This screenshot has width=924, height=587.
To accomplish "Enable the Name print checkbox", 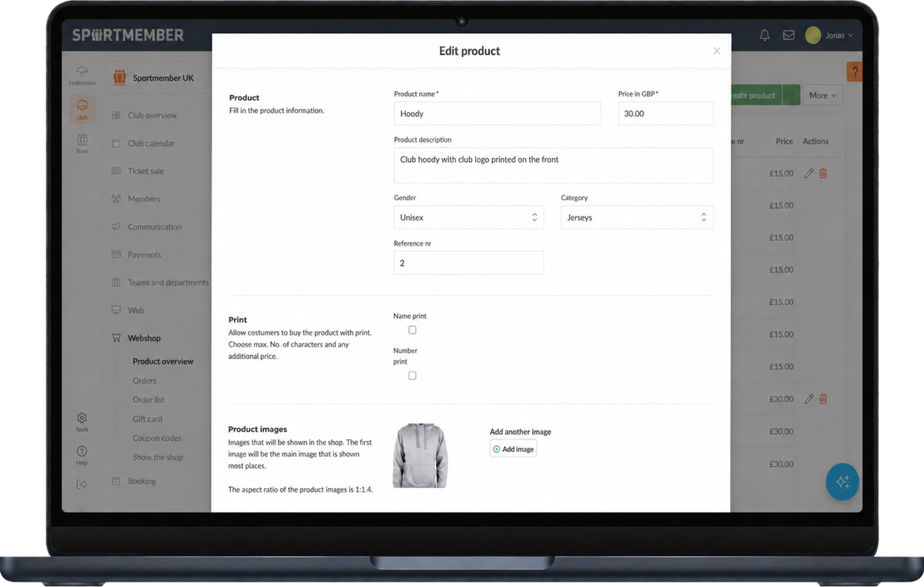I will click(412, 330).
